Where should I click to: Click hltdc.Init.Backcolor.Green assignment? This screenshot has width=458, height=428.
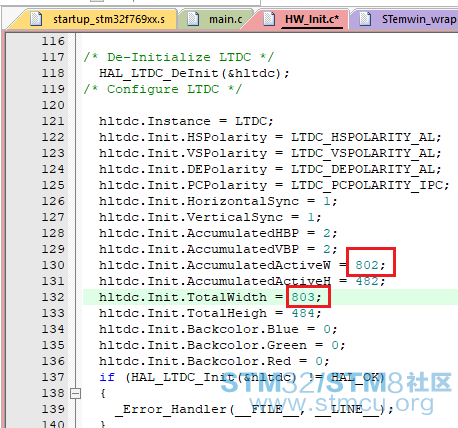coord(222,345)
